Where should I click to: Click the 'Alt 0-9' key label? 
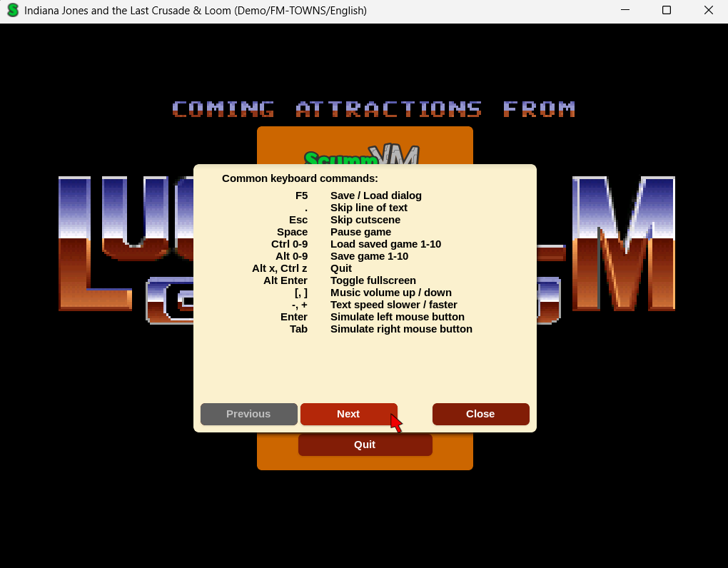(x=292, y=256)
